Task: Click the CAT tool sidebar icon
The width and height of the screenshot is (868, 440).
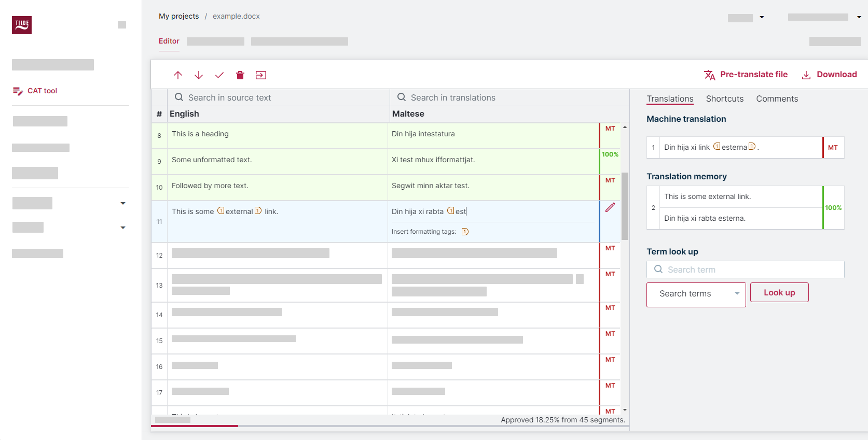Action: click(18, 91)
